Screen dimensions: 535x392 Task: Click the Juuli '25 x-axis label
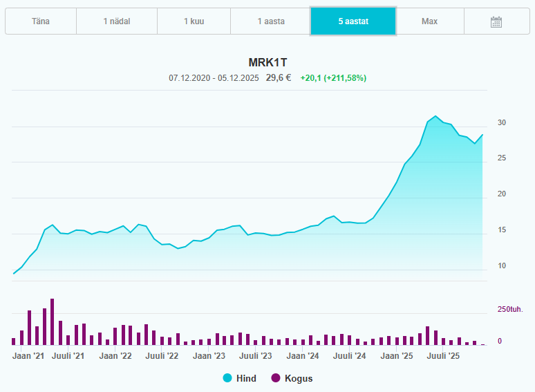pyautogui.click(x=443, y=356)
